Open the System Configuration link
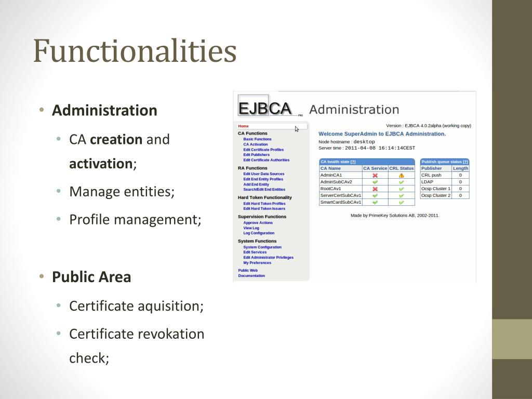This screenshot has width=532, height=399. (262, 247)
